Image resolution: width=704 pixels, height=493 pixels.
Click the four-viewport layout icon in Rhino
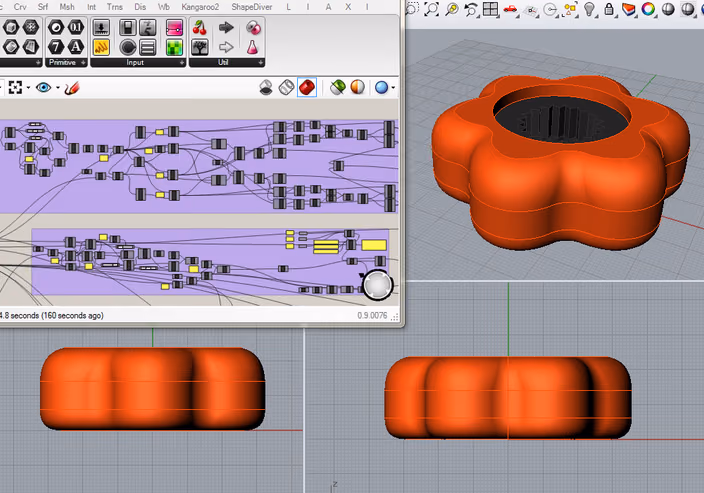click(x=491, y=9)
